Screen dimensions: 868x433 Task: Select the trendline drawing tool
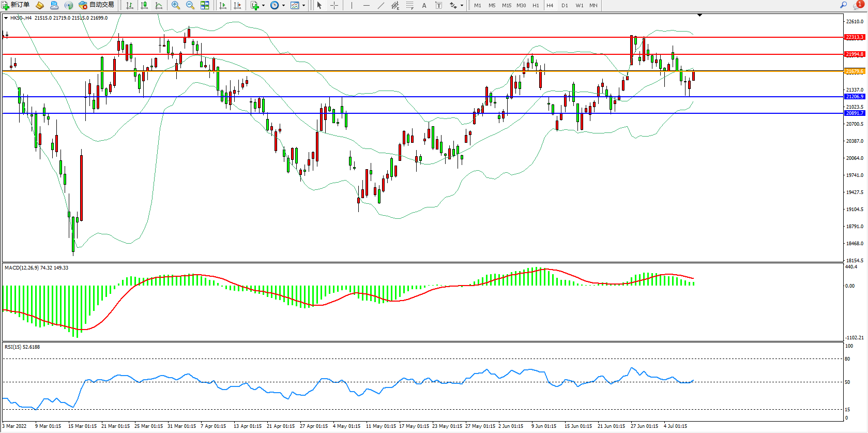click(x=381, y=5)
